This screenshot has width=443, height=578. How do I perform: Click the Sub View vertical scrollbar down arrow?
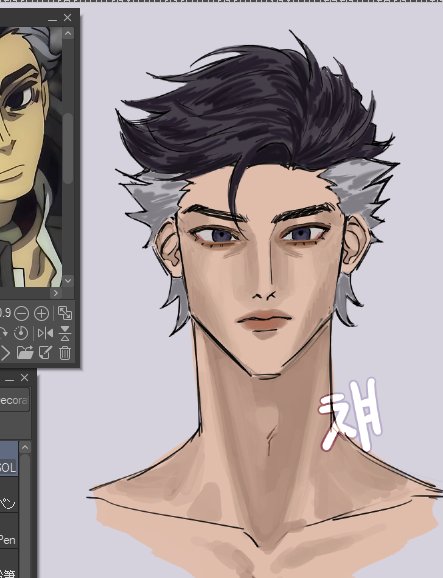(68, 281)
